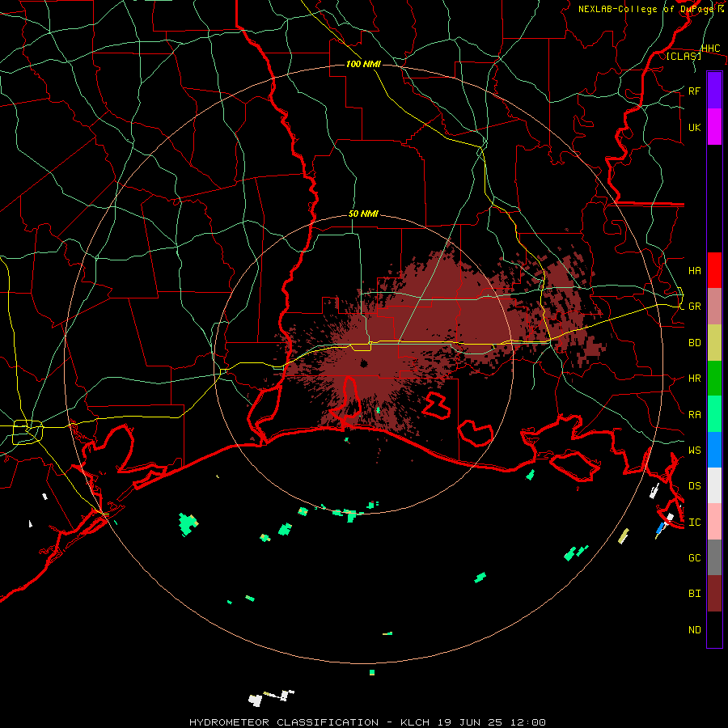Click the gray GC legend swatch
728x728 pixels.
pyautogui.click(x=714, y=557)
